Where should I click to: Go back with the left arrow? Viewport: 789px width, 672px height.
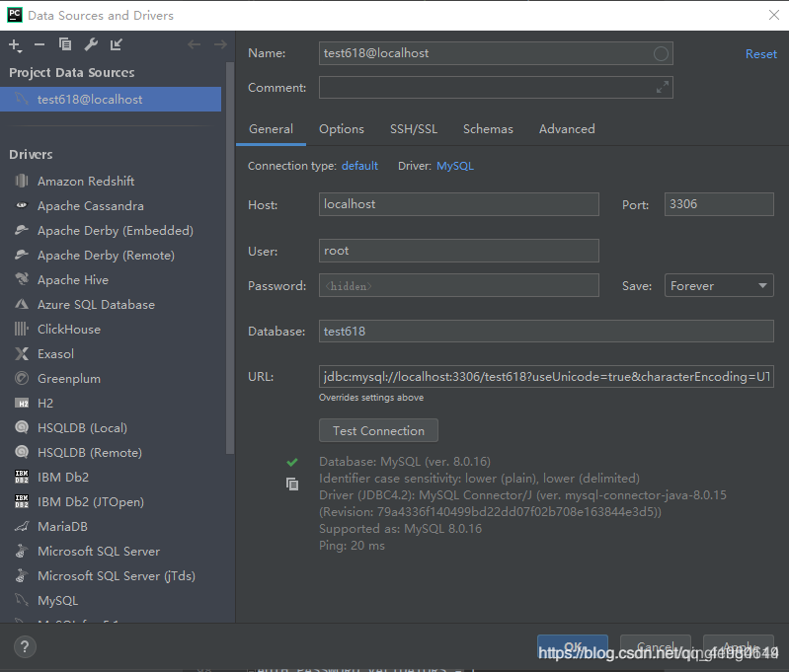coord(194,44)
